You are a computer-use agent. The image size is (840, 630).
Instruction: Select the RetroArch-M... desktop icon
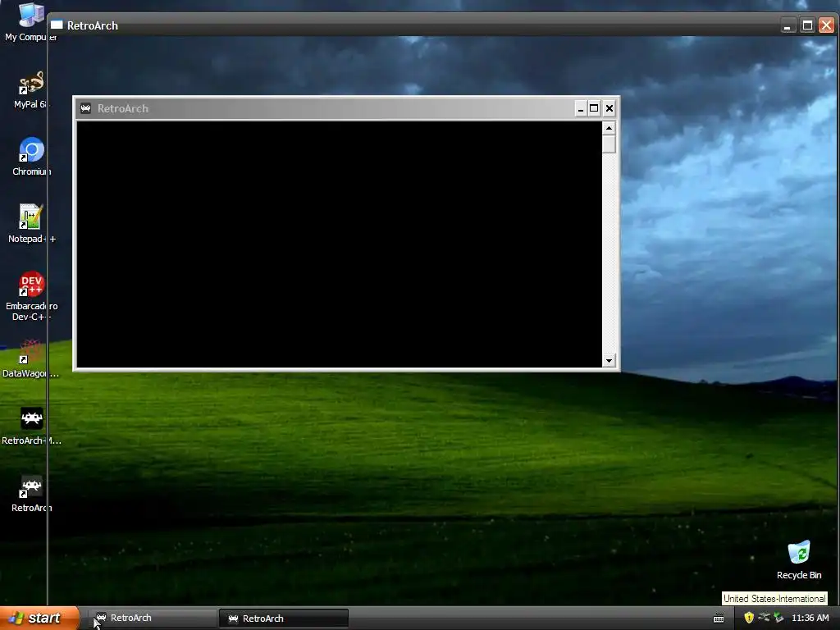click(x=31, y=426)
